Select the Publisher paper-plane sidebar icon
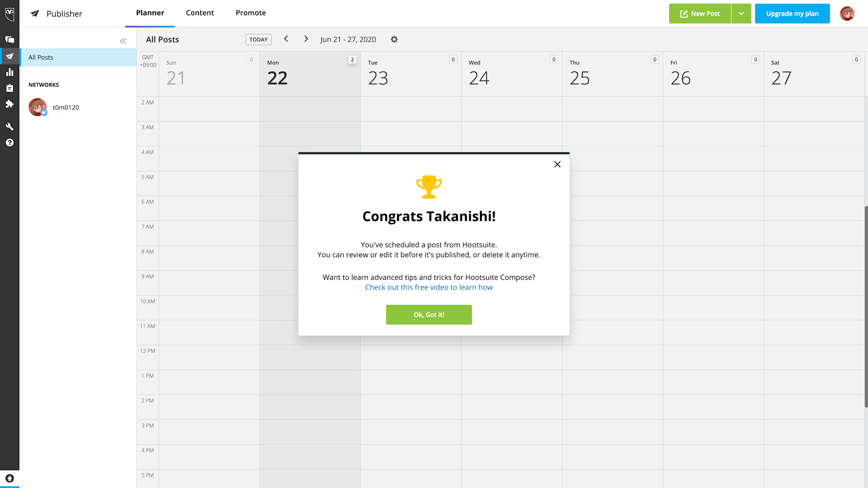 (x=10, y=57)
